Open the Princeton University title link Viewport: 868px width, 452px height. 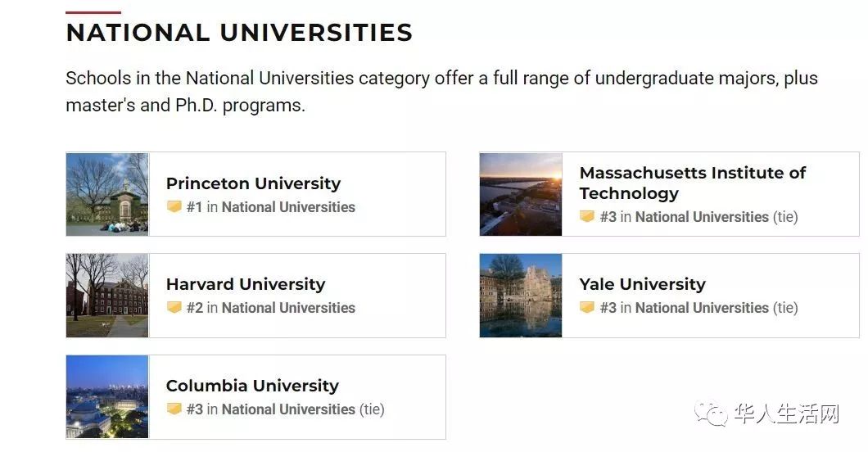point(253,183)
